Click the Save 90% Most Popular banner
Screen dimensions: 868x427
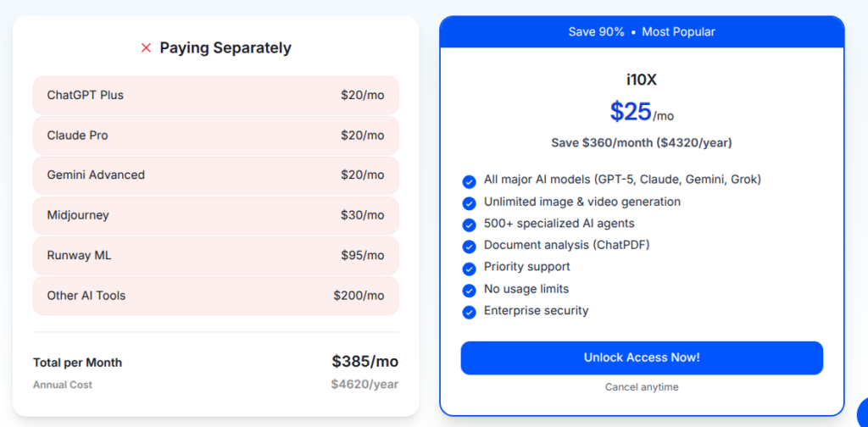click(x=642, y=32)
